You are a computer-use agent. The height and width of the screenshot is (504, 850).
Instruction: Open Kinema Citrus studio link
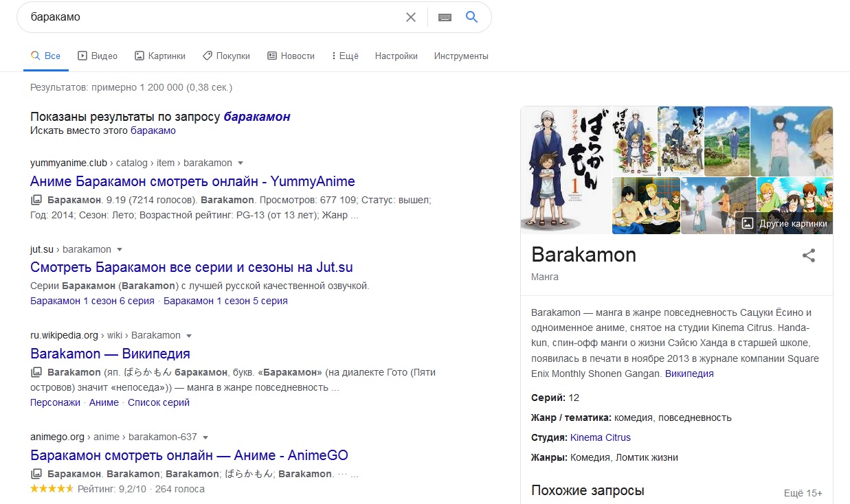[600, 437]
